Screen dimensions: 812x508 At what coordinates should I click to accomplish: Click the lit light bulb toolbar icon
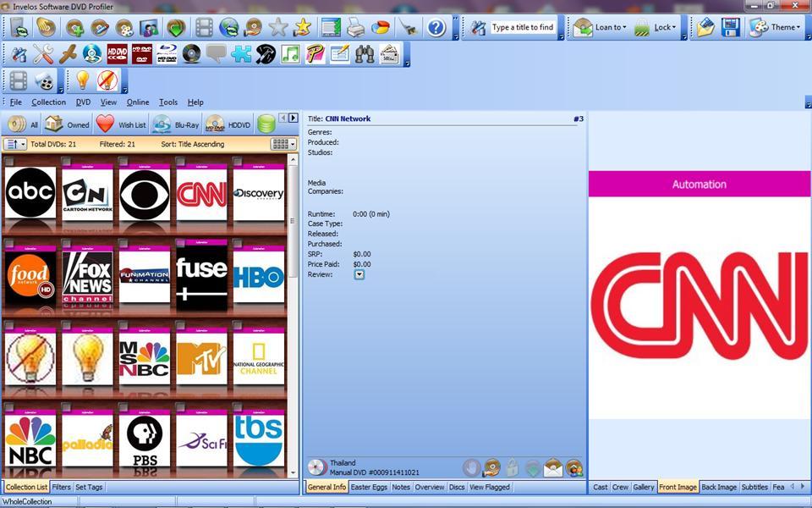83,81
